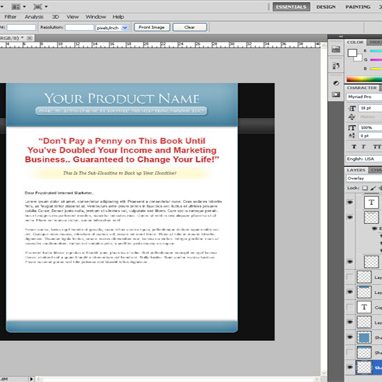Image resolution: width=382 pixels, height=382 pixels.
Task: Click the second collapsed-panel dock icon below it
Action: [336, 66]
